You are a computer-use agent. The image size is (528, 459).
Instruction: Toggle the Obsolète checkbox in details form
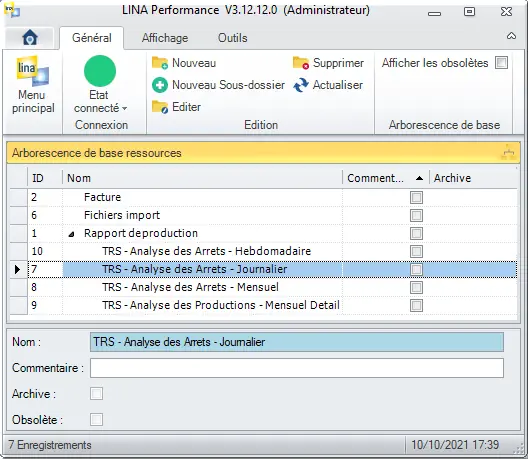[96, 420]
